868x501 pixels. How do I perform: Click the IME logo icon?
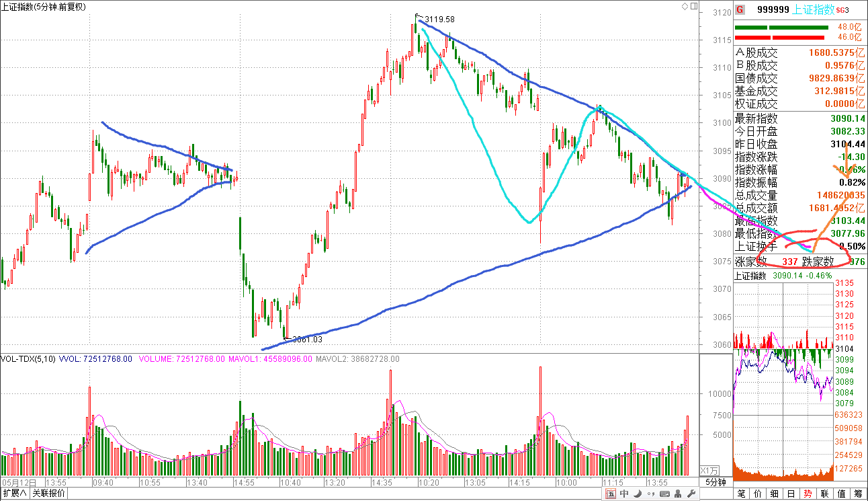pos(611,494)
